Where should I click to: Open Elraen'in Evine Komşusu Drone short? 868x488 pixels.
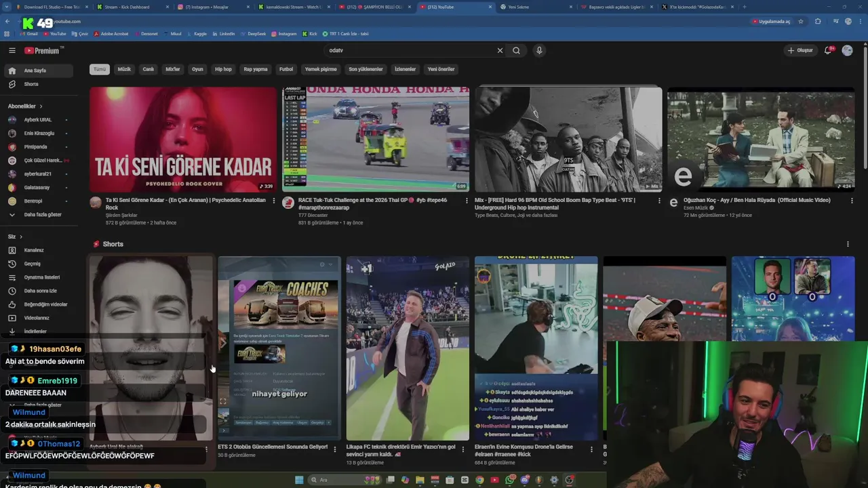[x=536, y=348]
